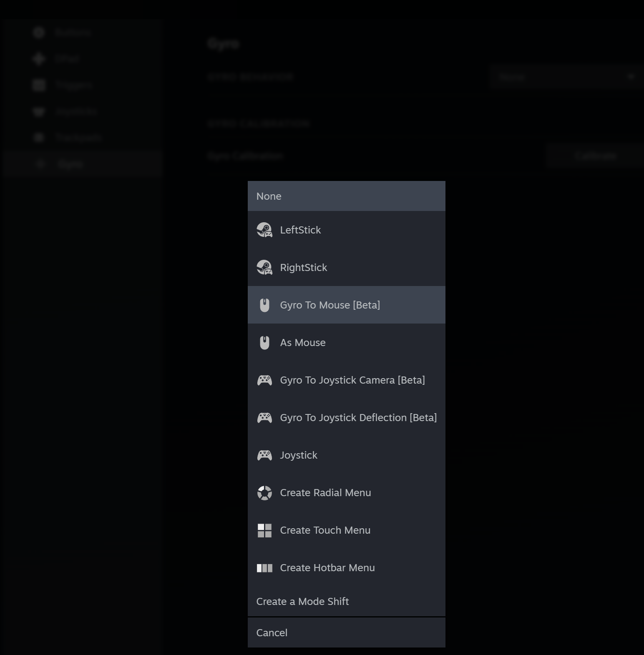Viewport: 644px width, 655px height.
Task: Pick the As Mouse behavior
Action: (346, 342)
